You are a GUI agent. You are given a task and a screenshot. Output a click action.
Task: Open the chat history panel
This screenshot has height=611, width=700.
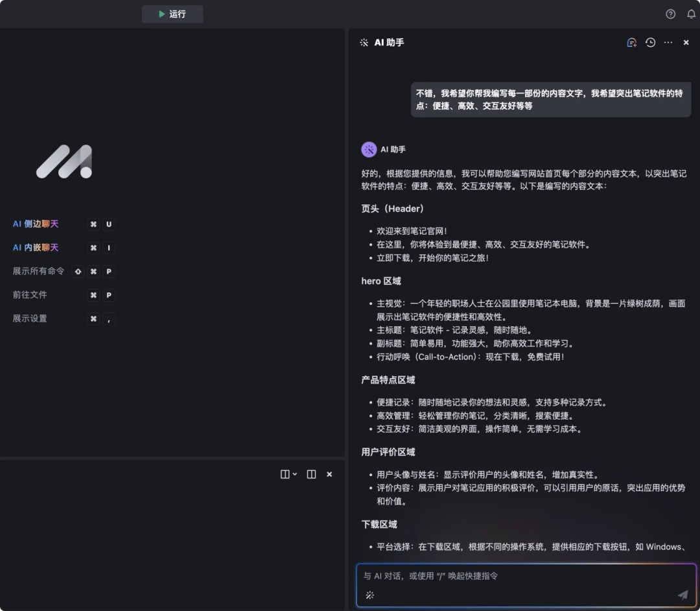point(650,42)
